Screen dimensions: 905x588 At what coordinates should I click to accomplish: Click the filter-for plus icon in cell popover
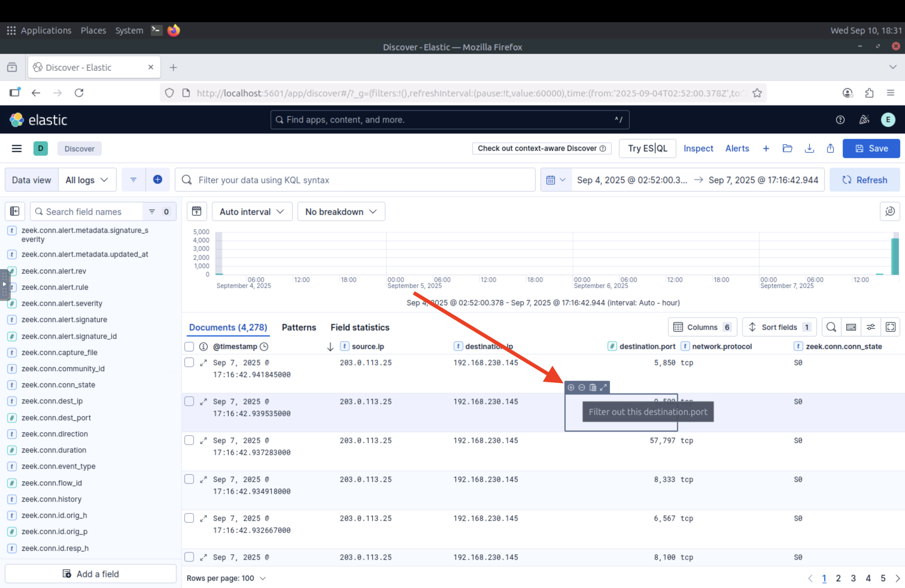(x=571, y=387)
